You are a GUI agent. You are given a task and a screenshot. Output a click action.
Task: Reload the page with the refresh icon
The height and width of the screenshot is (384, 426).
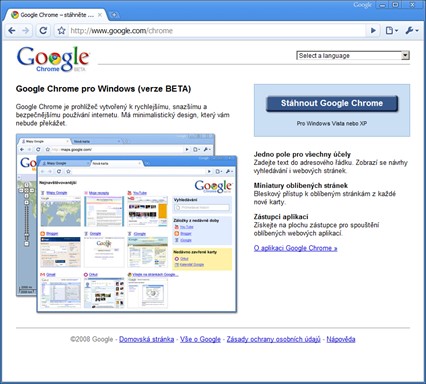click(x=43, y=31)
